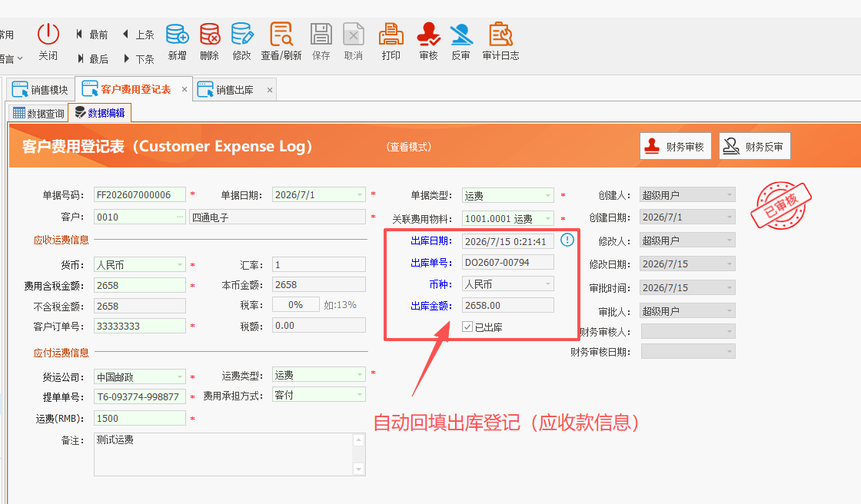Open the 关联费用物料 dropdown
The height and width of the screenshot is (504, 861).
[x=548, y=218]
